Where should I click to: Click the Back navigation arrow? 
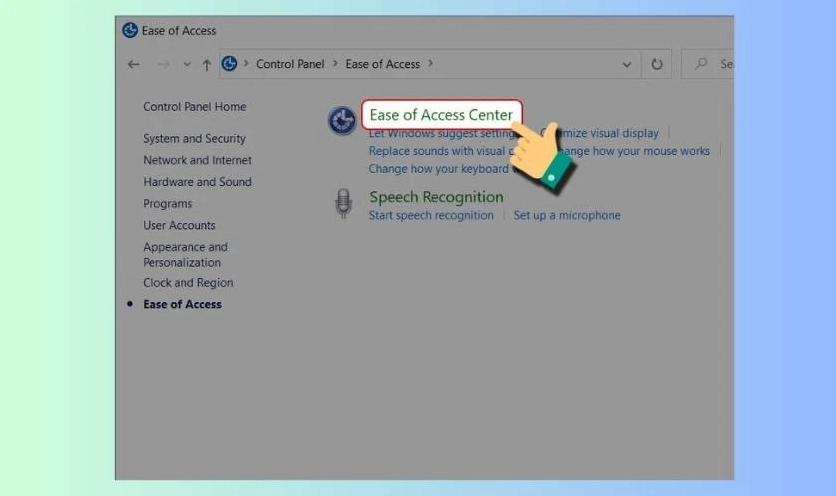point(133,65)
